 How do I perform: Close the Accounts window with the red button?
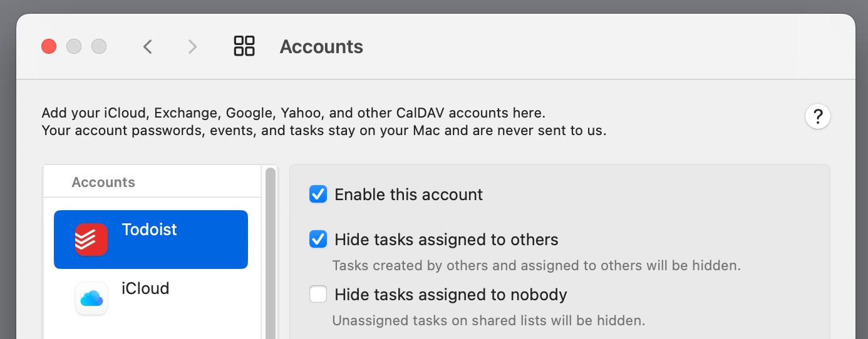pos(49,46)
